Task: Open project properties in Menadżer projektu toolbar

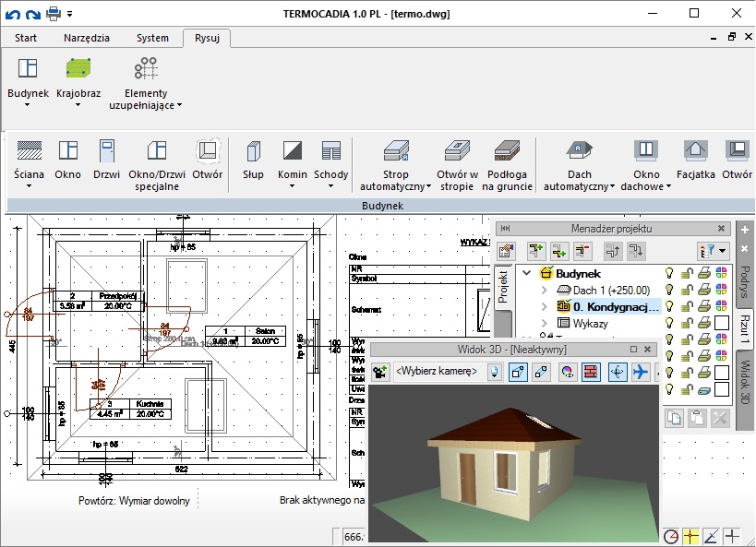Action: coord(507,251)
